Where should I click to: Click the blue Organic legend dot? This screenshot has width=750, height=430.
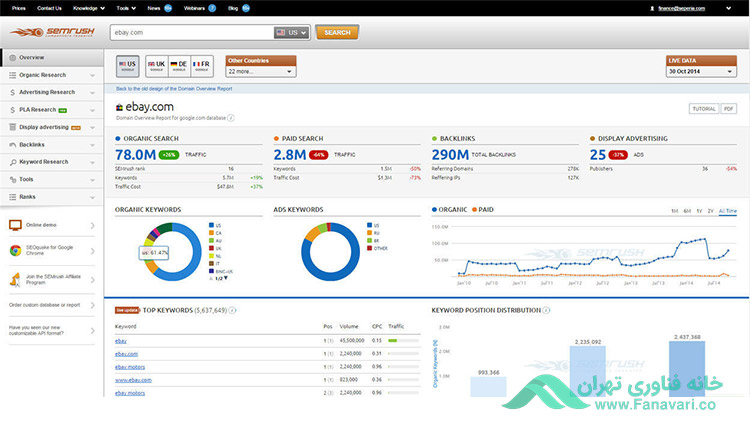click(x=434, y=209)
